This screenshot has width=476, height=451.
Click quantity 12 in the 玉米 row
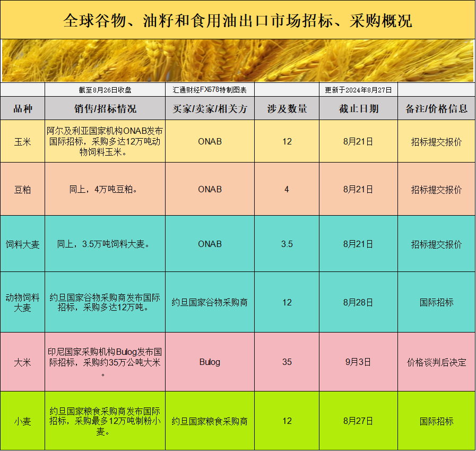[x=287, y=141]
